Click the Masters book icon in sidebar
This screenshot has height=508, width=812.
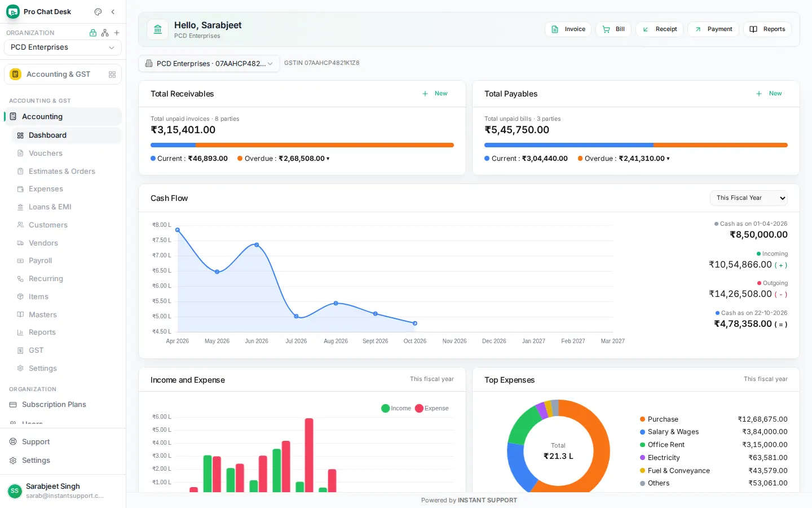(x=20, y=315)
